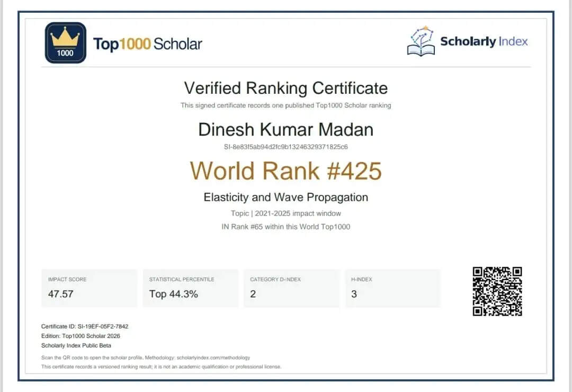Click the H-Index card showing 3

(393, 288)
